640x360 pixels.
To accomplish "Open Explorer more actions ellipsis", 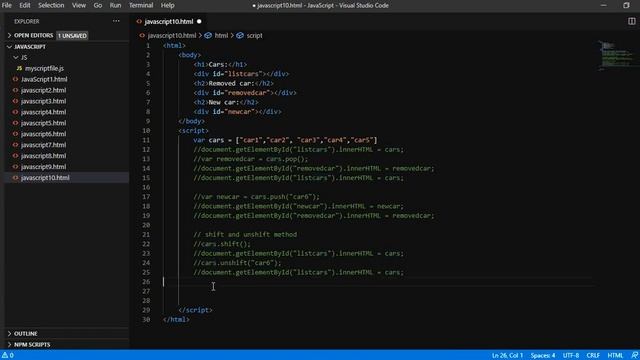I will pyautogui.click(x=116, y=21).
